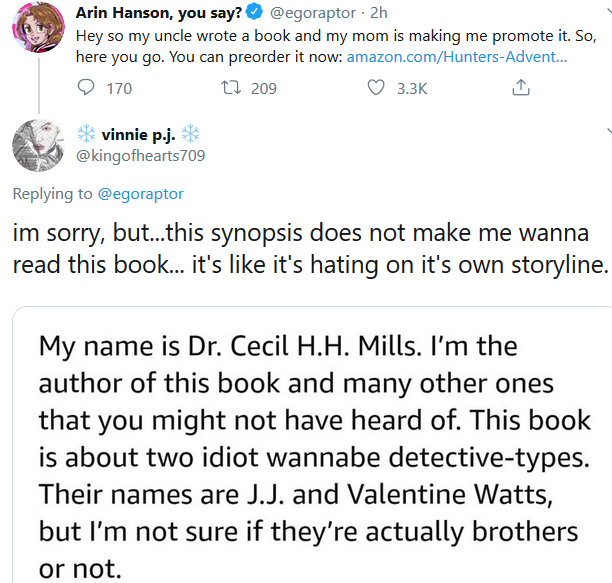The image size is (612, 583).
Task: Open the Arin Hanson, you say? name
Action: 159,13
